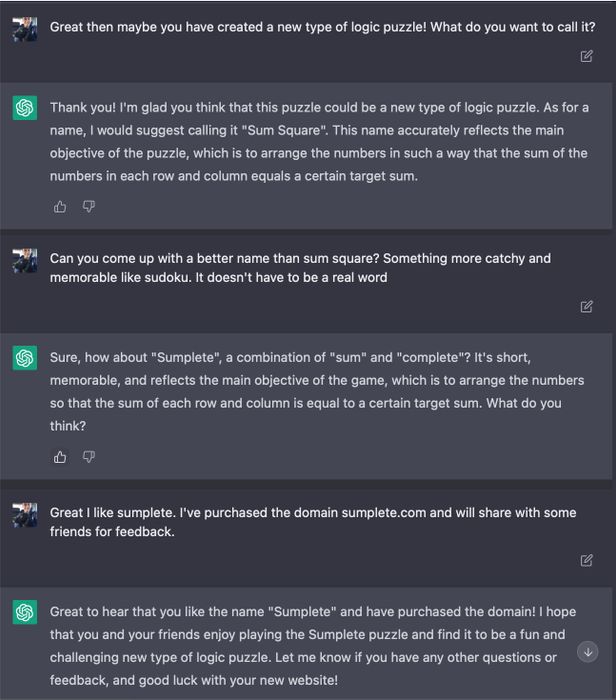Edit the message asking for a better name
The height and width of the screenshot is (700, 616).
coord(587,306)
